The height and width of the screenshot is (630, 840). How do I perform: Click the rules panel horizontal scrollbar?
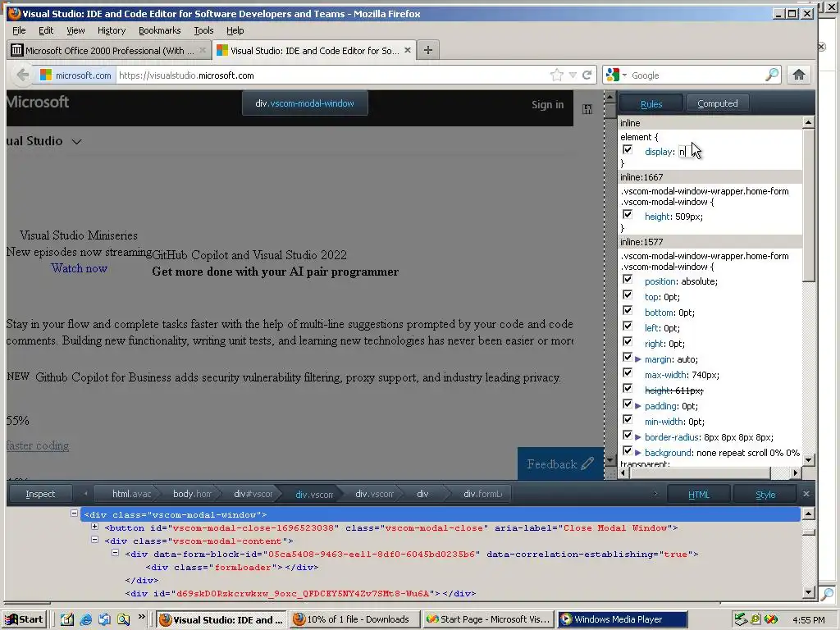tap(701, 473)
